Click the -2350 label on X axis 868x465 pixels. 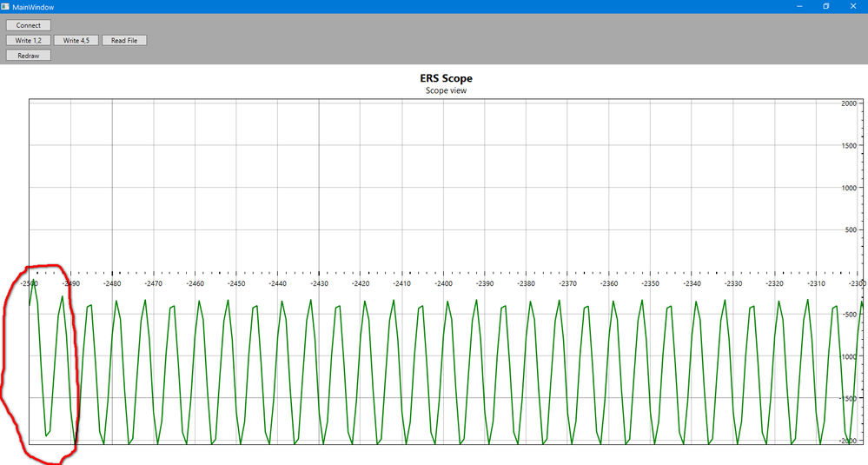click(650, 283)
